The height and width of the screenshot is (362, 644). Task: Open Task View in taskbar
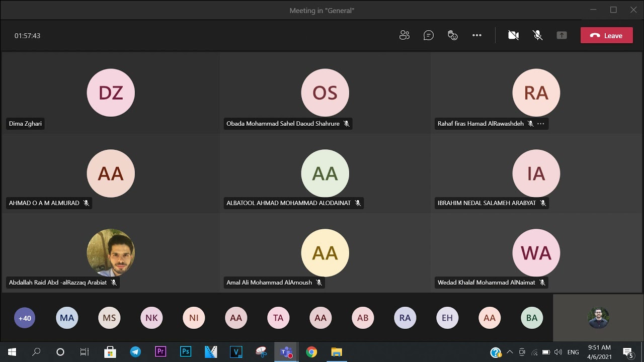(x=85, y=352)
